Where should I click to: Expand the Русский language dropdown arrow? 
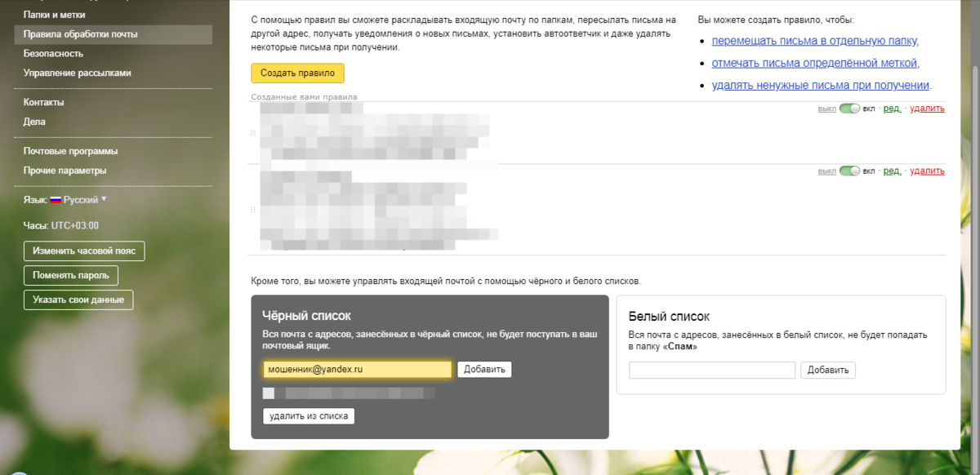point(104,199)
